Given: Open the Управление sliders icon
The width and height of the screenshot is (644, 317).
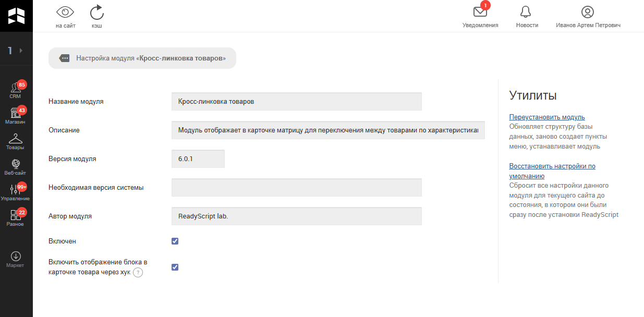Looking at the screenshot, I should click(16, 192).
